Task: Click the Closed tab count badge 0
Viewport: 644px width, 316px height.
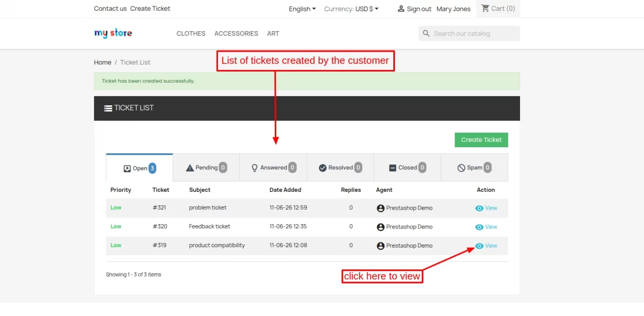Action: click(422, 168)
